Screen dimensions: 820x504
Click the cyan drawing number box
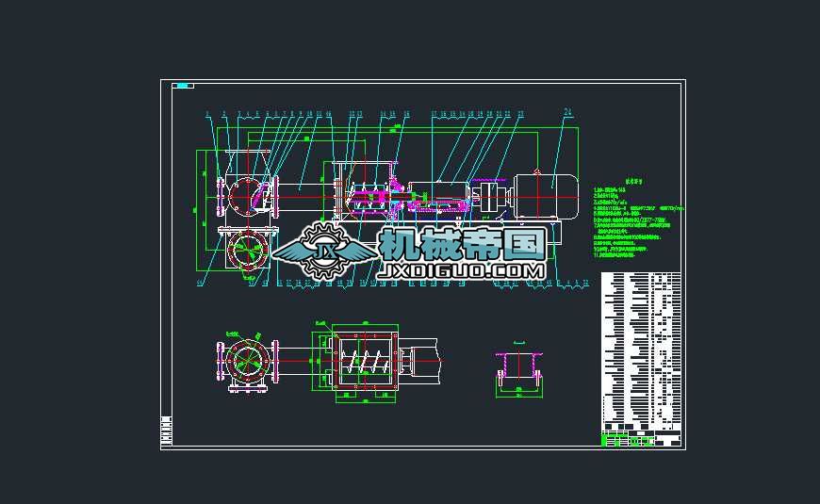pyautogui.click(x=183, y=86)
